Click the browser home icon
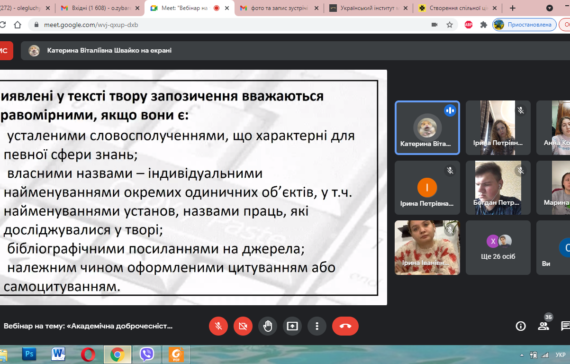 [x=17, y=25]
